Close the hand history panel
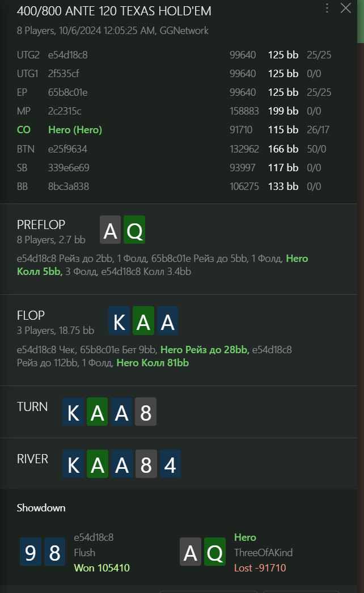 pos(345,8)
